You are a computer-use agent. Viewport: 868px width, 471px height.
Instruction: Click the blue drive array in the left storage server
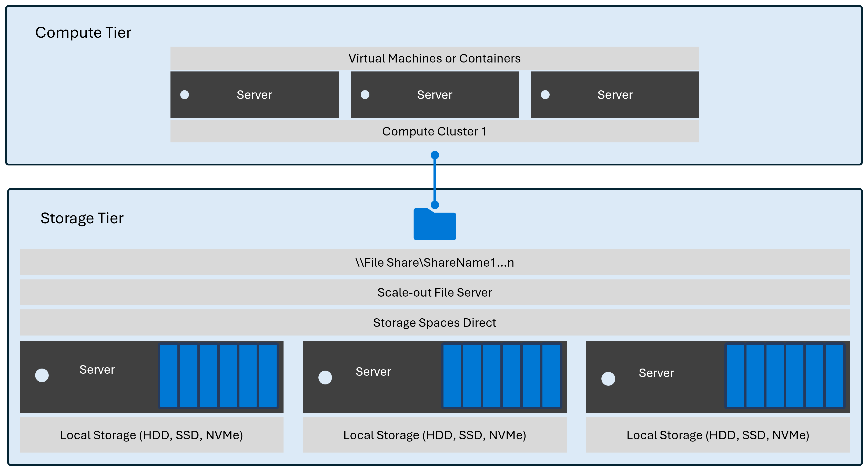218,376
